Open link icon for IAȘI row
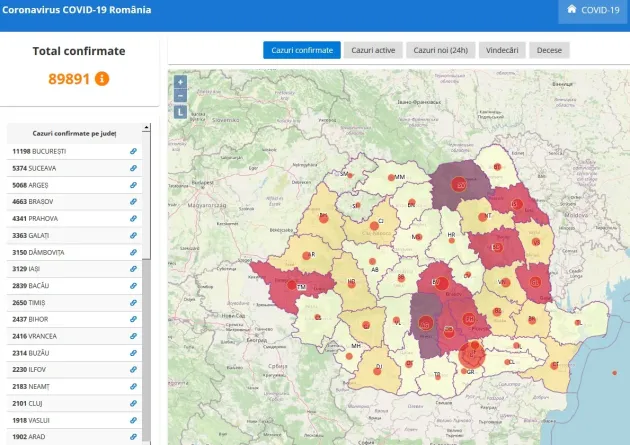The width and height of the screenshot is (630, 445). (x=133, y=269)
